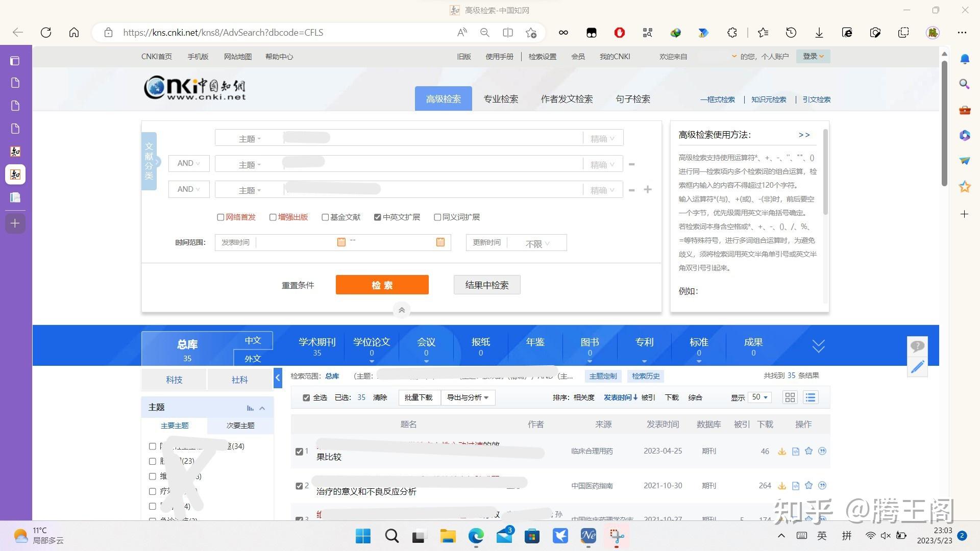Refresh the browser page
The height and width of the screenshot is (551, 980).
46,33
